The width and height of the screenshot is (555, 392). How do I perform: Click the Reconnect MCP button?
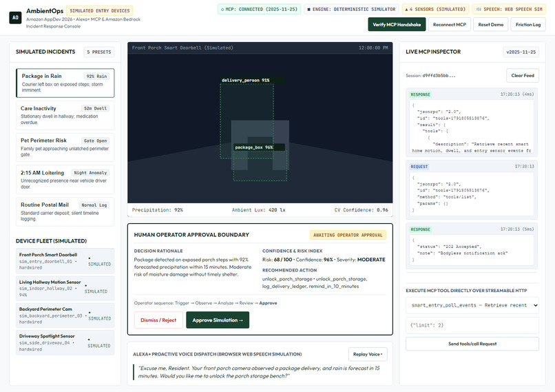tap(450, 24)
